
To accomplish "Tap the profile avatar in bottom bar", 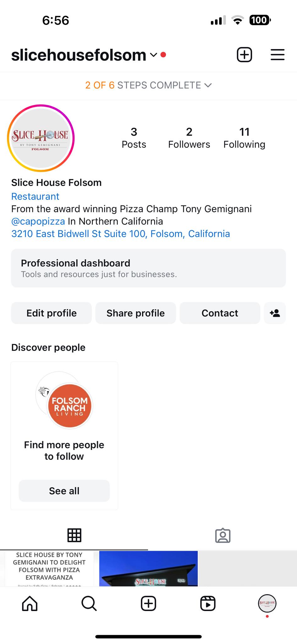I will tap(267, 603).
